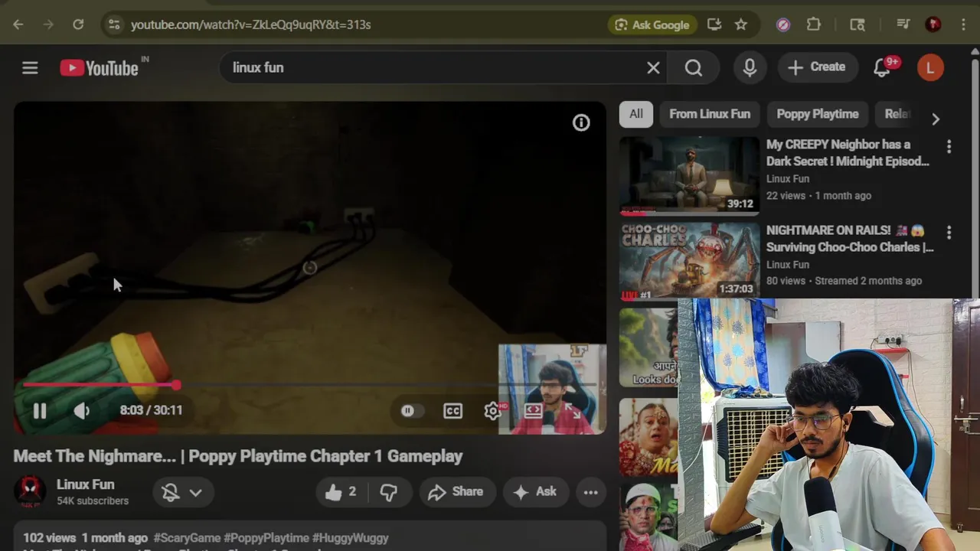The width and height of the screenshot is (980, 551).
Task: Open NIGHTMARE ON RAILS video title
Action: pos(850,238)
